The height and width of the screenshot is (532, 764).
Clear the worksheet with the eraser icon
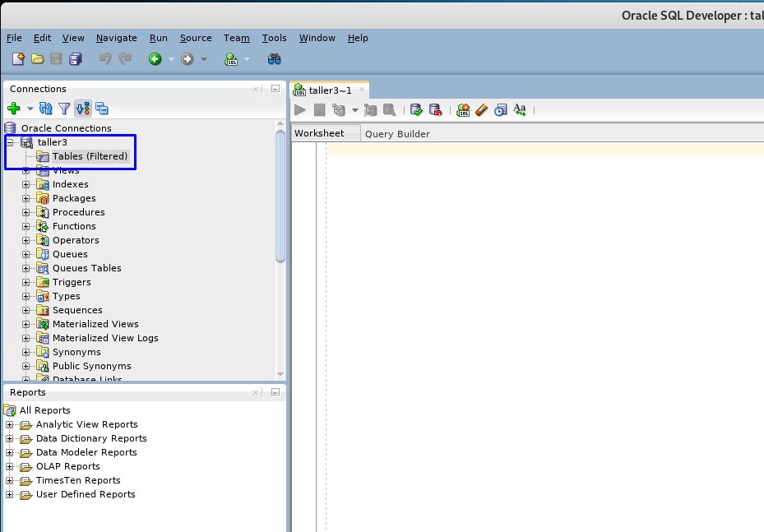[482, 109]
